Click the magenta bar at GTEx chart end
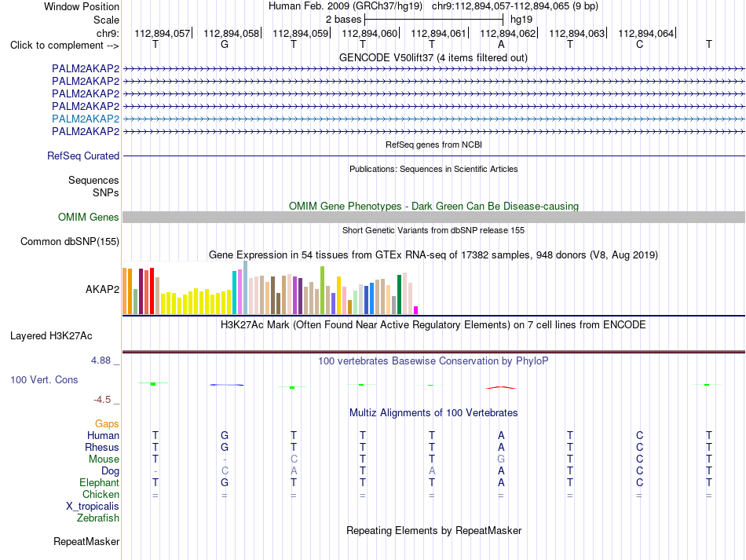This screenshot has height=560, width=746. tap(416, 310)
